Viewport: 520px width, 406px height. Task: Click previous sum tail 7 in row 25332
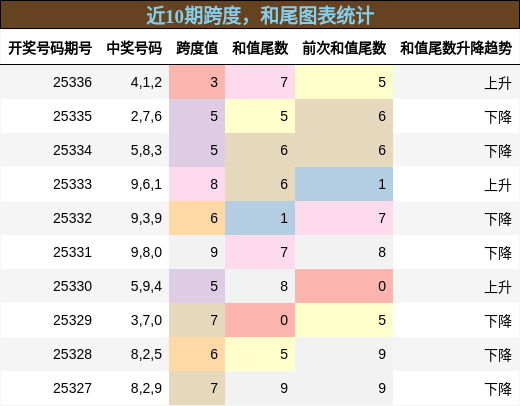(344, 218)
